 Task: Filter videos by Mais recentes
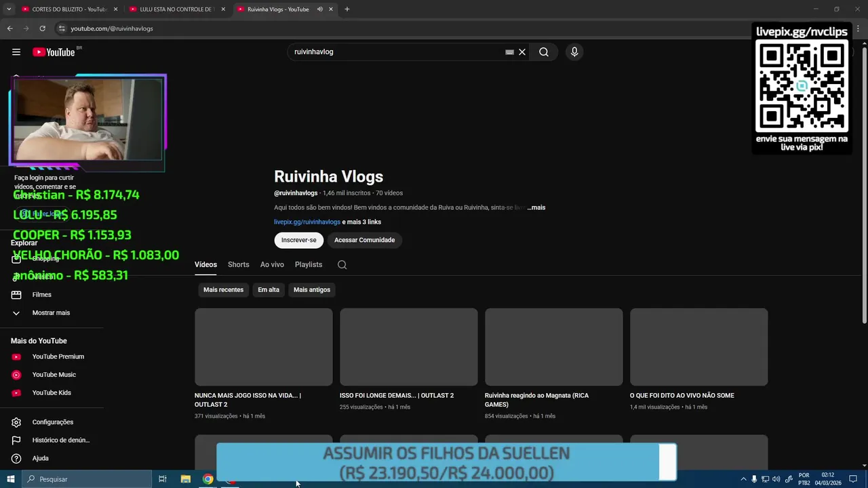[223, 290]
